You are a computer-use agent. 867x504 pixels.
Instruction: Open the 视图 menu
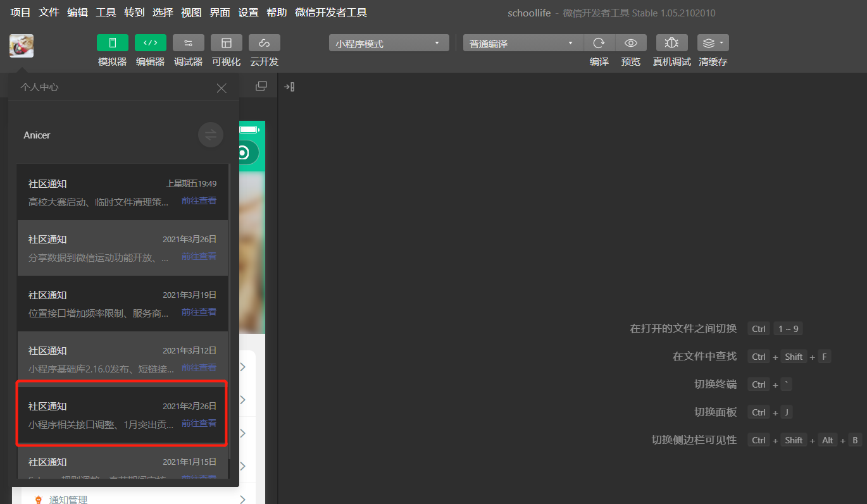pos(192,13)
